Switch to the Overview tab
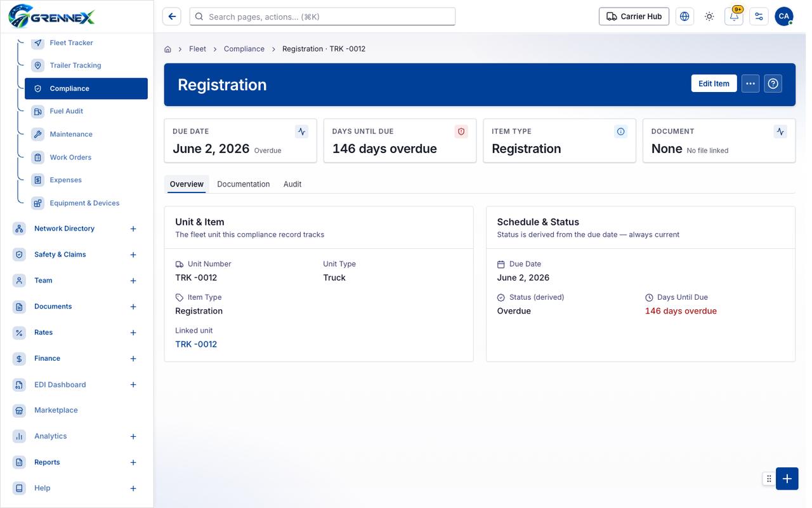 click(x=187, y=184)
